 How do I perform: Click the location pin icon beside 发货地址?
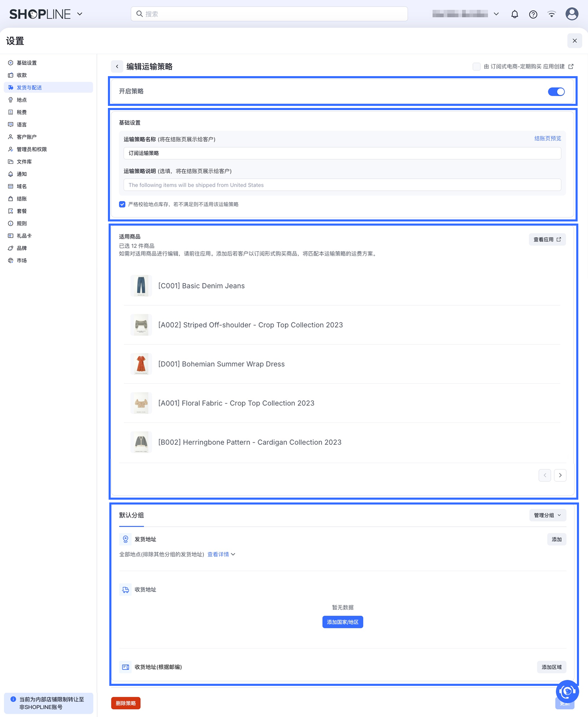126,539
